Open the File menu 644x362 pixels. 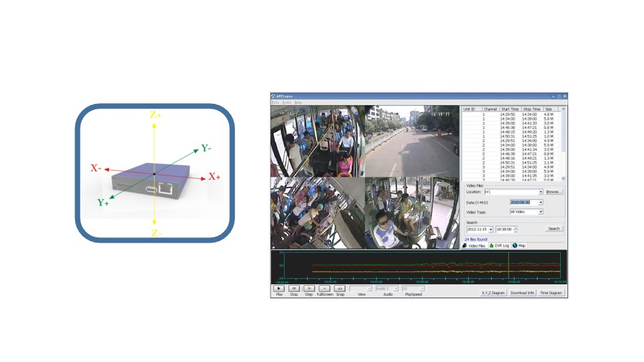(275, 103)
